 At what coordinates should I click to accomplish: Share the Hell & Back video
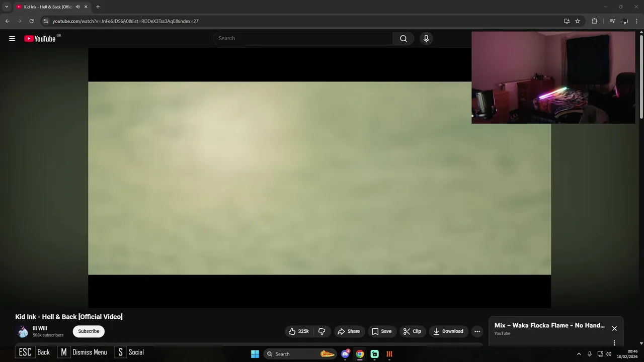coord(349,331)
